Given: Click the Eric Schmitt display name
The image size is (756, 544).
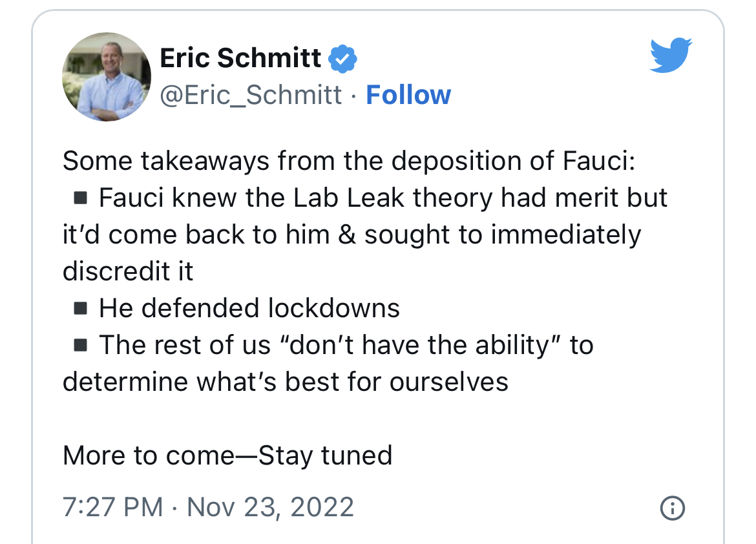Looking at the screenshot, I should tap(240, 58).
